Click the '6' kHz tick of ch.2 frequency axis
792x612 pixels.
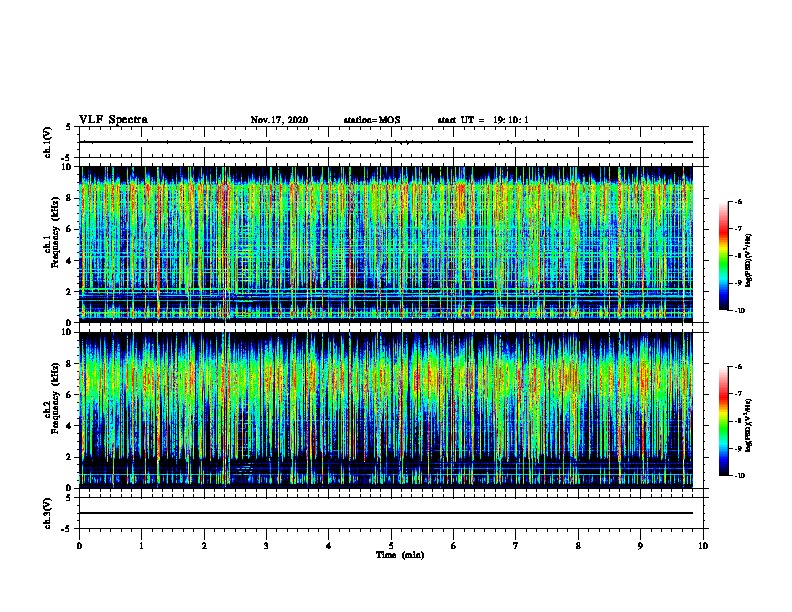69,395
